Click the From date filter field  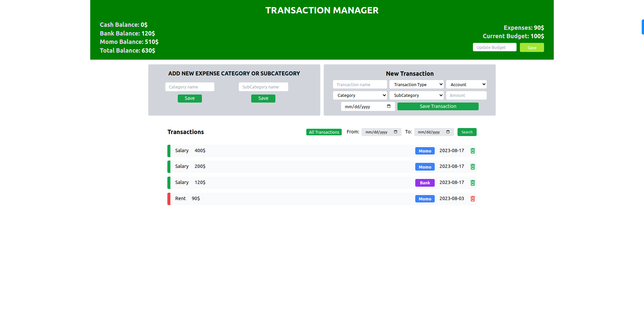tap(381, 132)
